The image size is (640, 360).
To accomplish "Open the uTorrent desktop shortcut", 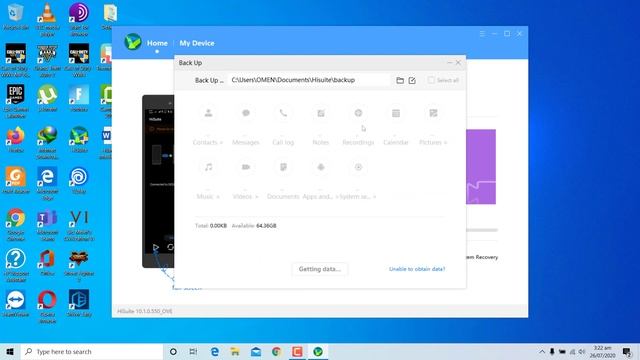I will pos(47,98).
